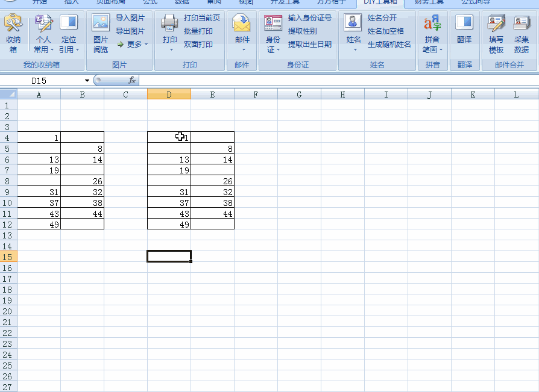The height and width of the screenshot is (392, 539).
Task: Choose 双面打印 duplex print option
Action: (198, 45)
